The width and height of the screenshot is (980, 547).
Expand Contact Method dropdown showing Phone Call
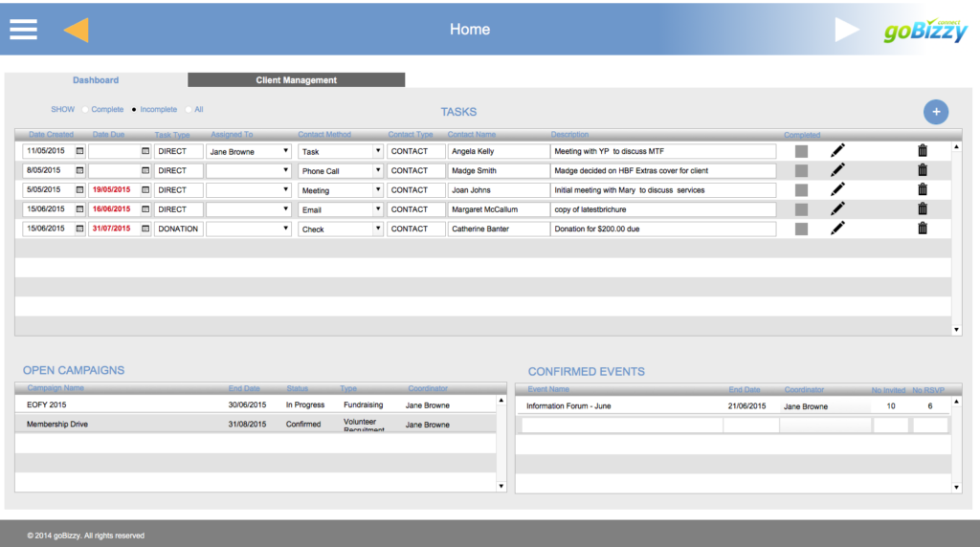[341, 171]
